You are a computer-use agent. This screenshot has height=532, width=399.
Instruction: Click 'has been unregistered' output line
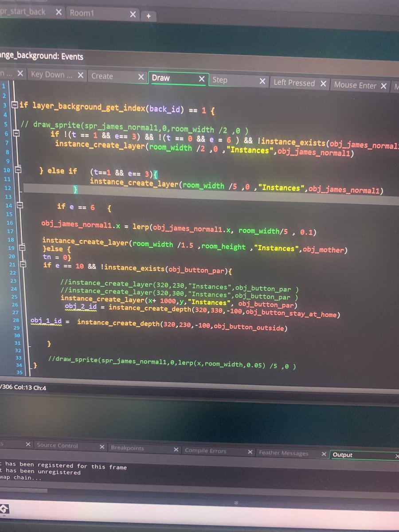[43, 472]
